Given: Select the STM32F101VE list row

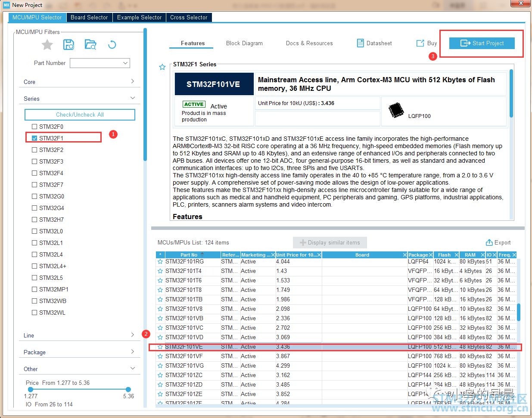Looking at the screenshot, I should [336, 347].
